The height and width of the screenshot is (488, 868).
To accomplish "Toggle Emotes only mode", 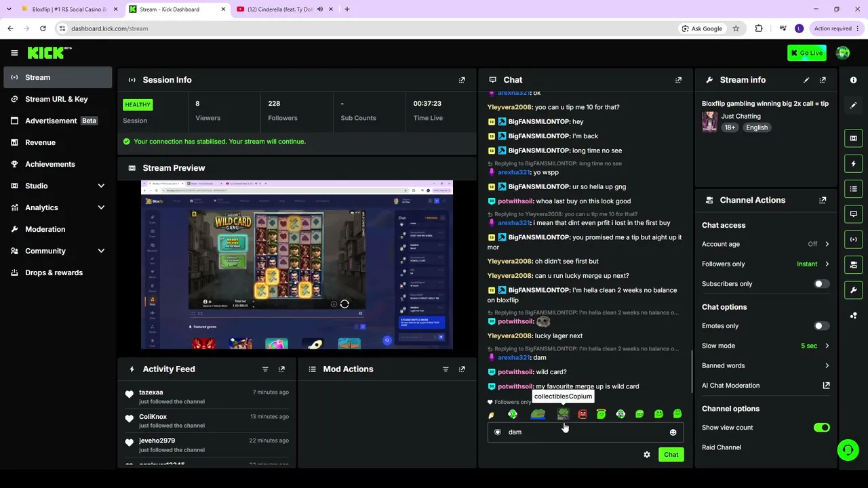I will click(821, 326).
